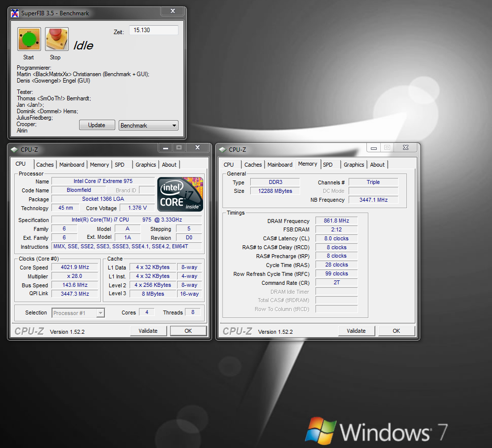The width and height of the screenshot is (492, 448).
Task: Click the Channels # value Triple
Action: point(373,182)
